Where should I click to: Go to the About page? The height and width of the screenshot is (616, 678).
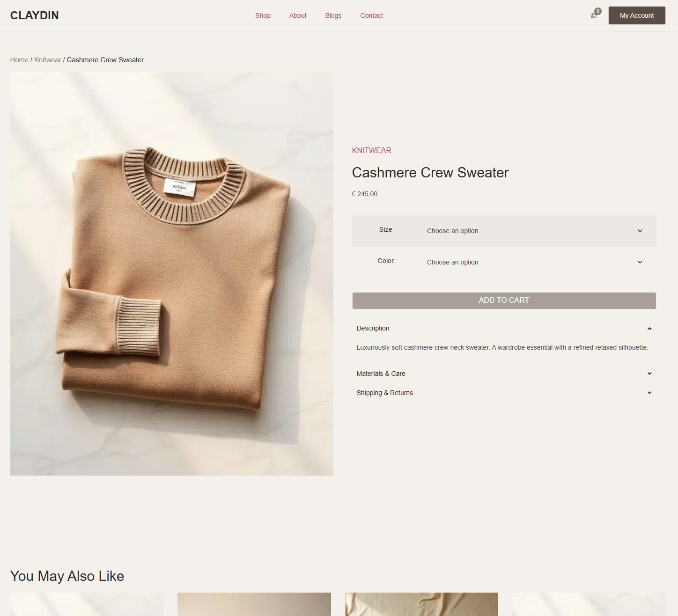(298, 15)
